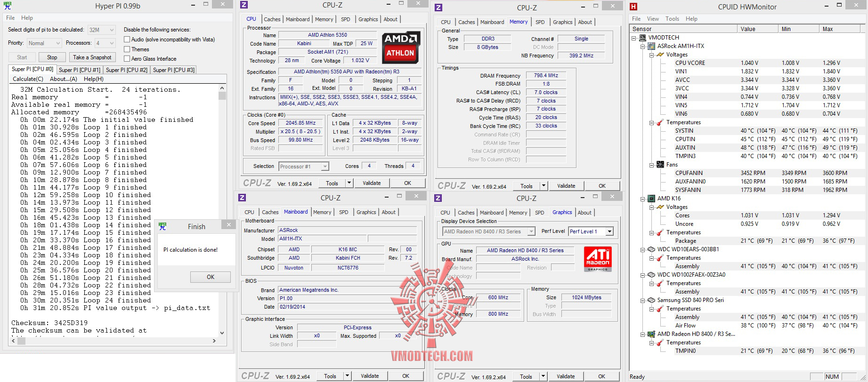
Task: Open the Display Device Selection dropdown
Action: (x=489, y=231)
